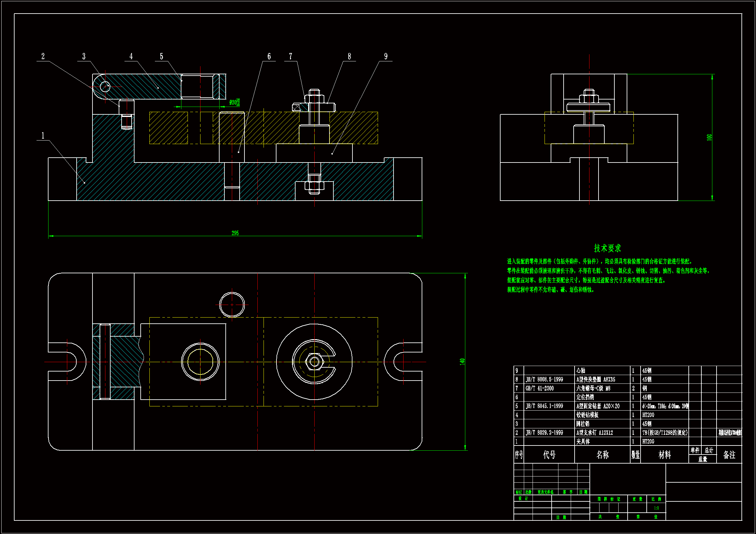
Task: Click the GB/T 41-2000 table cell
Action: 540,388
